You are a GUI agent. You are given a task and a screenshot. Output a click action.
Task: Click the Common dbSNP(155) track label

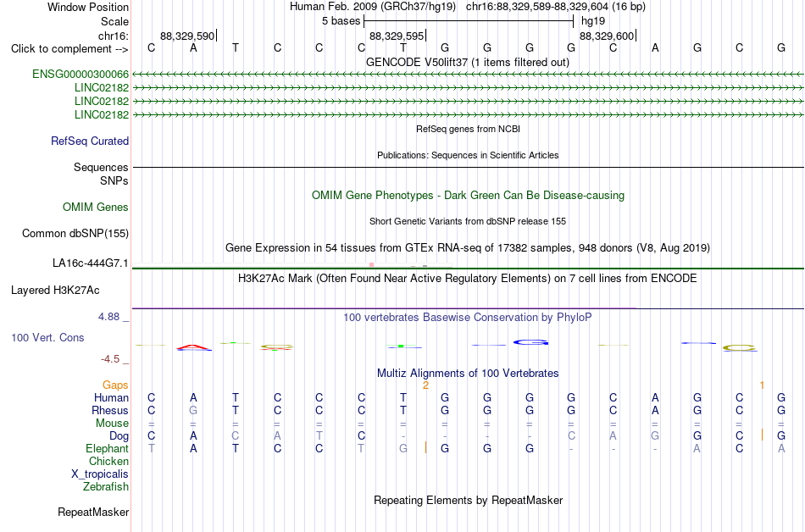[75, 234]
